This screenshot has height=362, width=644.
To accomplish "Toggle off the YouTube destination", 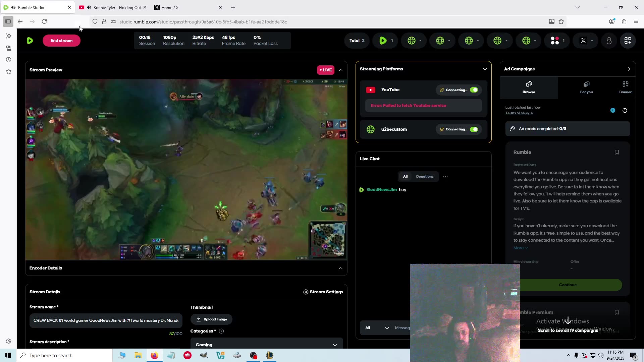I will [x=474, y=90].
